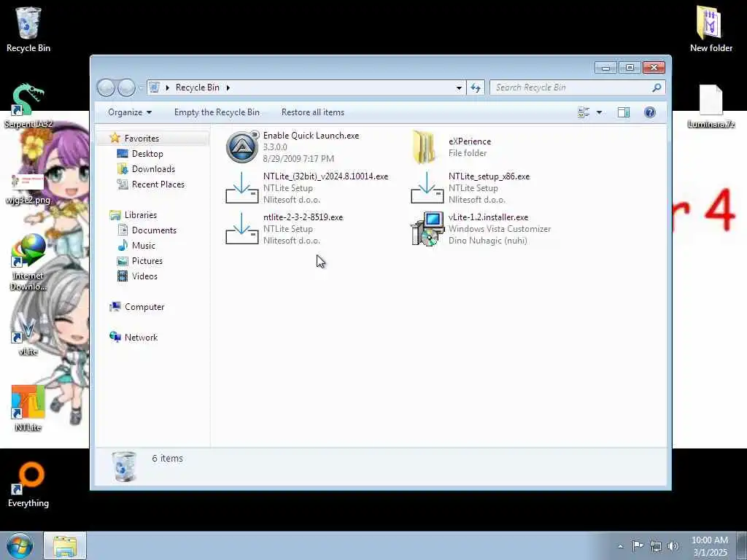
Task: Select Downloads in navigation pane
Action: (x=153, y=169)
